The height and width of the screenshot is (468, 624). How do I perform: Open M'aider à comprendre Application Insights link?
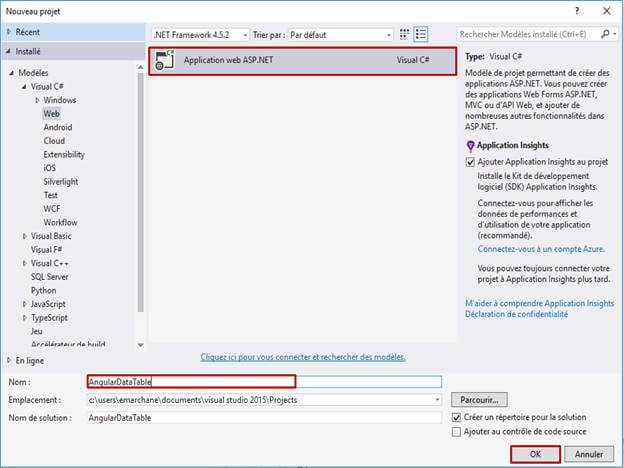[x=540, y=303]
